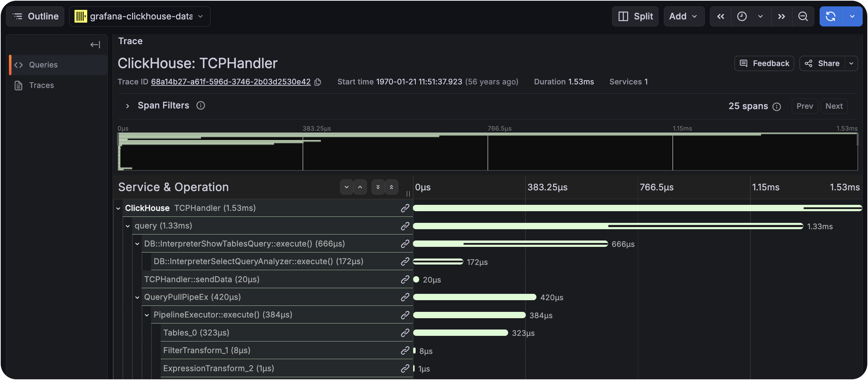Open the grafana-clickhouse-data source dropdown
Image resolution: width=868 pixels, height=380 pixels.
200,16
